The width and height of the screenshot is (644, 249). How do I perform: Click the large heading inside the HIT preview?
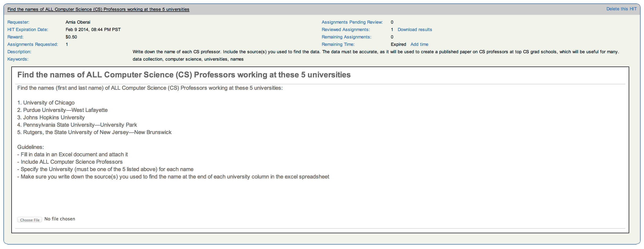[x=184, y=75]
